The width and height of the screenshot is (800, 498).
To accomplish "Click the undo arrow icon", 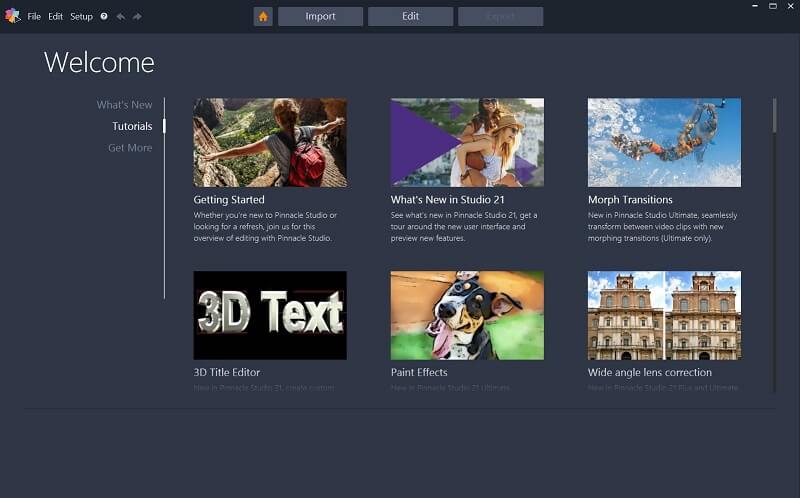I will tap(121, 16).
